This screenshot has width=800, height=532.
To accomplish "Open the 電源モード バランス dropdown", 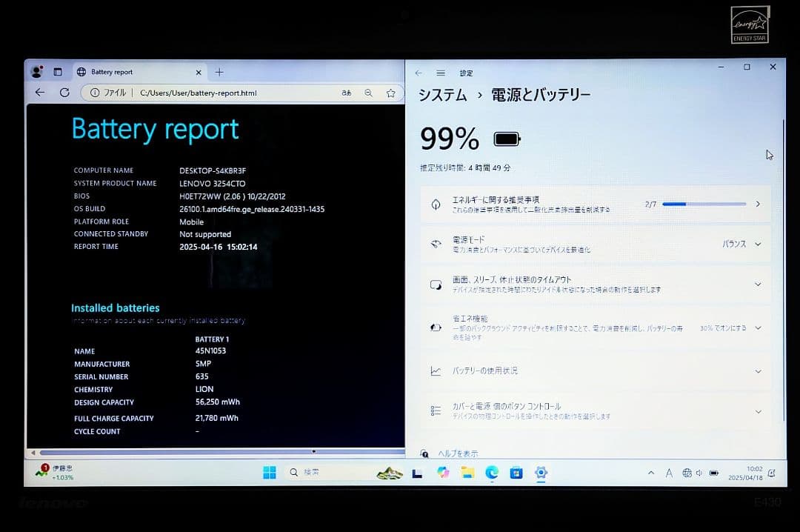I will [x=741, y=244].
